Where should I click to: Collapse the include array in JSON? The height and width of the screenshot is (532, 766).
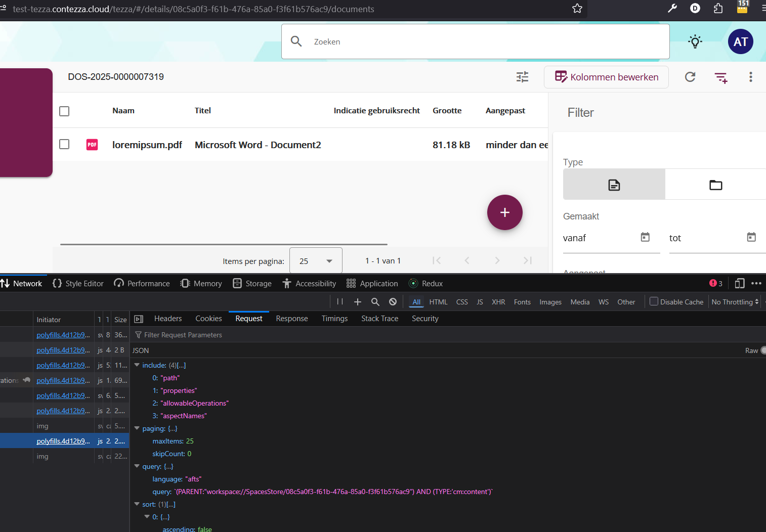point(137,365)
